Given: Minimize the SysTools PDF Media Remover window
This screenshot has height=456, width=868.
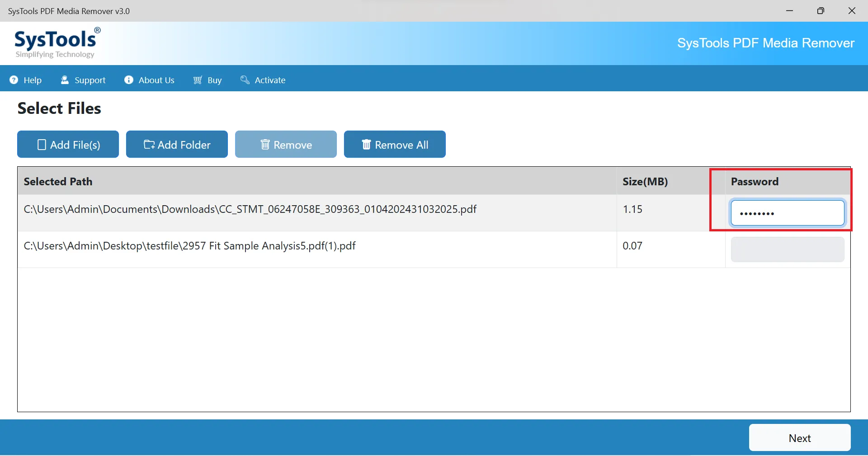Looking at the screenshot, I should click(x=790, y=11).
